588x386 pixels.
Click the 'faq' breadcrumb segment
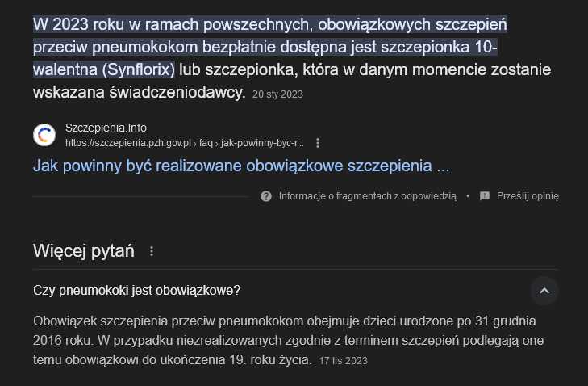206,143
